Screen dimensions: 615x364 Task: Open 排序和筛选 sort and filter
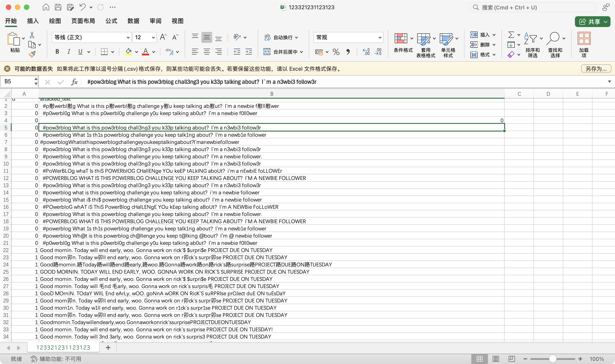[532, 45]
